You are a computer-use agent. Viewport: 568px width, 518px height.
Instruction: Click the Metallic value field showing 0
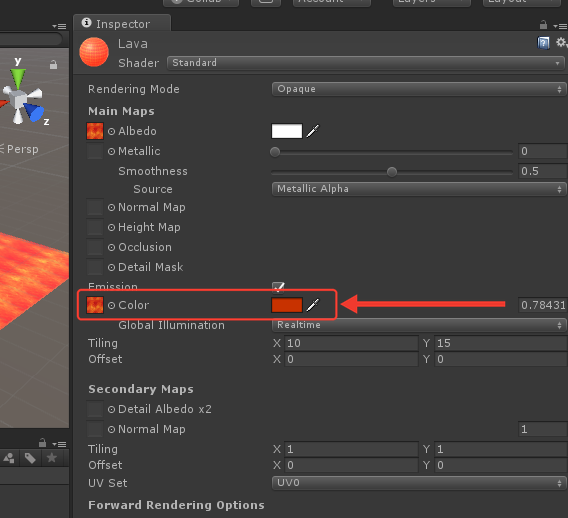[x=543, y=151]
